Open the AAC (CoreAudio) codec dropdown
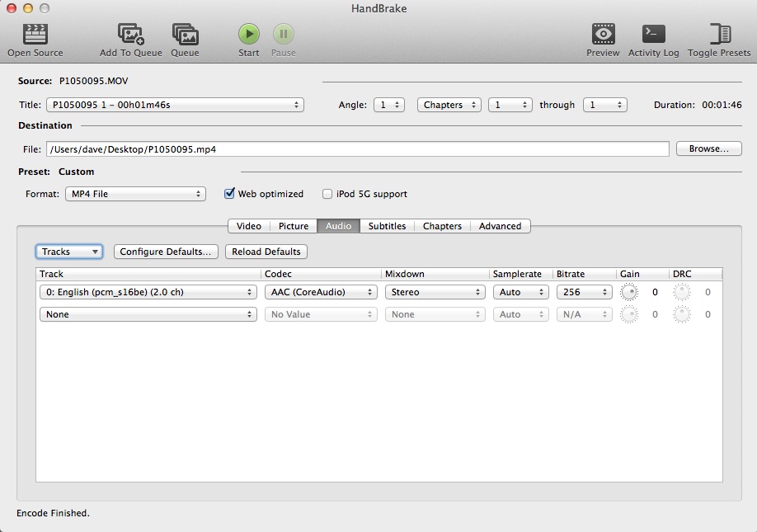757x532 pixels. click(321, 292)
